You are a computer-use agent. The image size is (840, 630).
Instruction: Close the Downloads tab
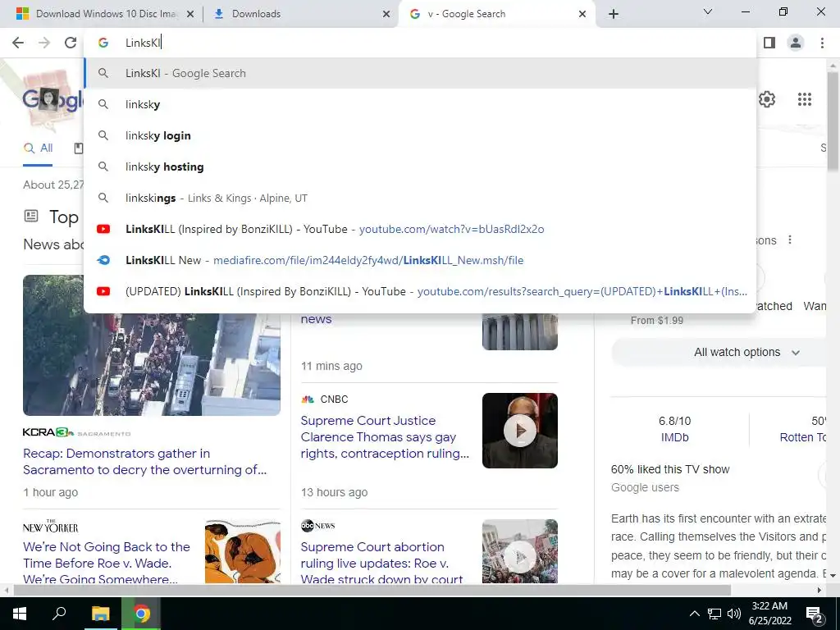pyautogui.click(x=386, y=14)
